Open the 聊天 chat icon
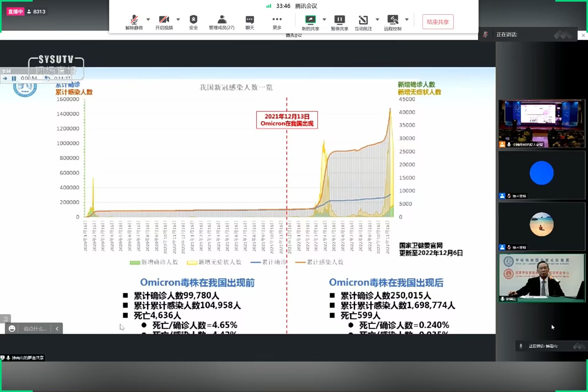This screenshot has width=588, height=392. pyautogui.click(x=250, y=20)
